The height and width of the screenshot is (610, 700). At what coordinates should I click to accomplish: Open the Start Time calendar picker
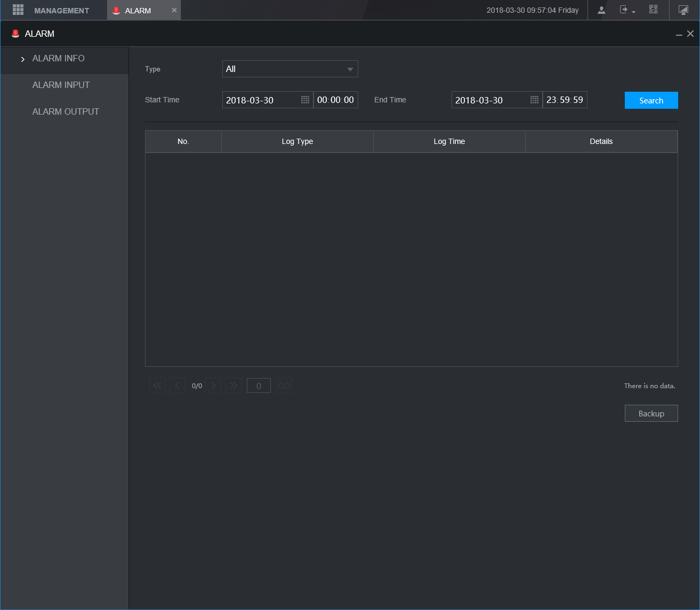(x=305, y=100)
